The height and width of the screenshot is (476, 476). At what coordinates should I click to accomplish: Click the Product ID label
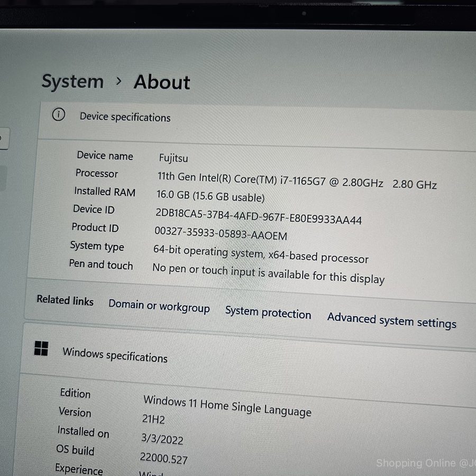[95, 227]
